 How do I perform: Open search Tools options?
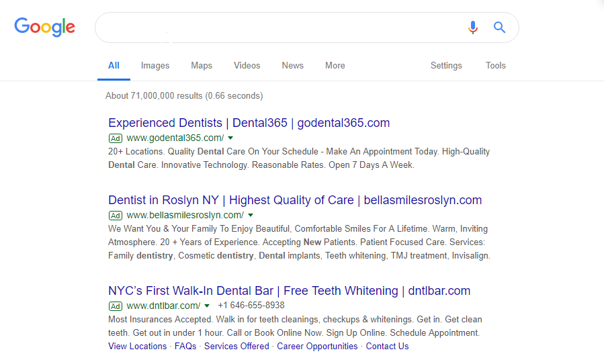[x=495, y=66]
